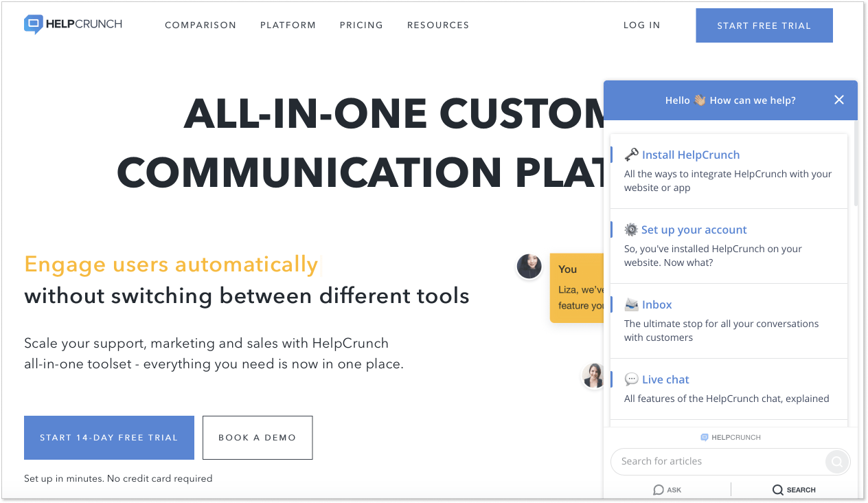
Task: Click the key icon beside Install HelpCrunch
Action: [x=631, y=155]
